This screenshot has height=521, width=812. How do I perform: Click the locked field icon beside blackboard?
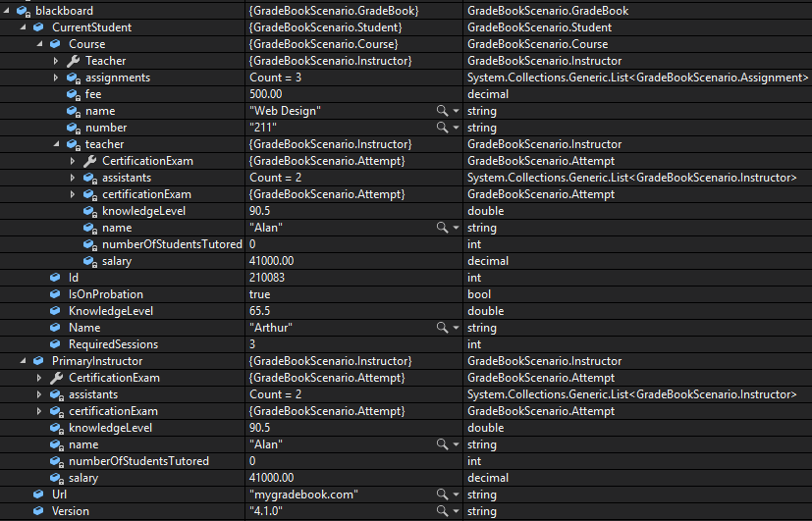point(24,11)
